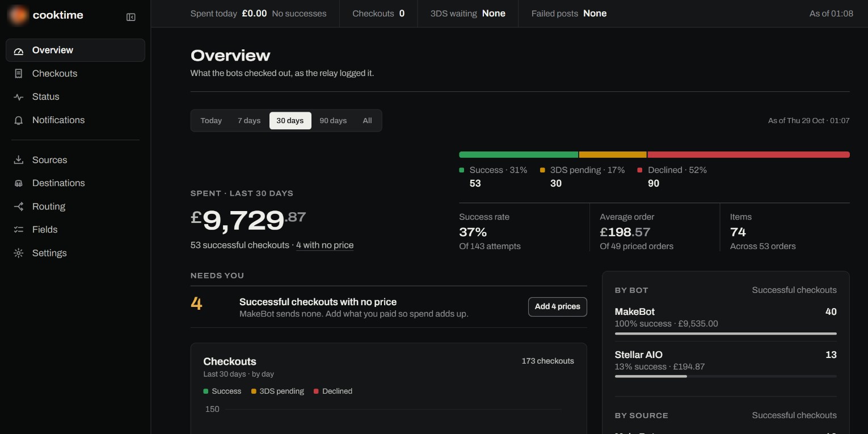868x434 pixels.
Task: Toggle the Success legend in Checkouts chart
Action: 222,391
